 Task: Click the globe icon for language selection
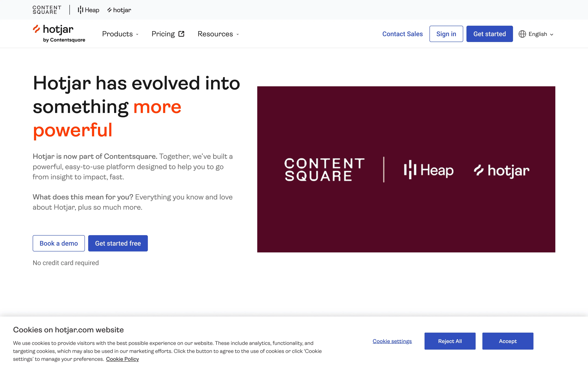522,34
